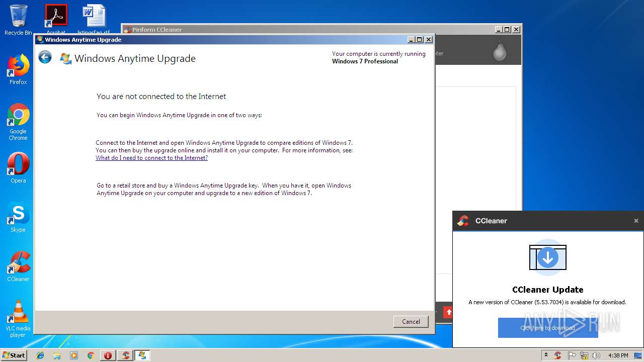644x362 pixels.
Task: Click the CCleaner logo in the update popup
Action: (463, 221)
